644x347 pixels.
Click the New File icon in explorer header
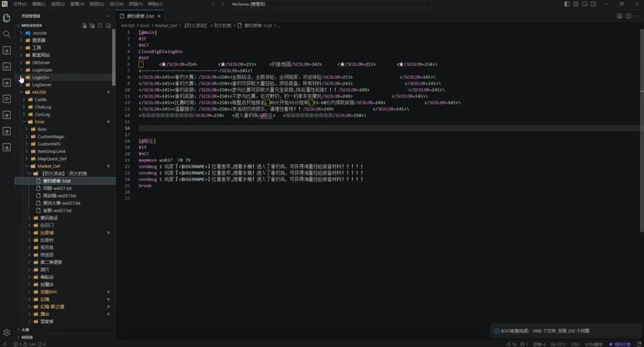(x=84, y=26)
